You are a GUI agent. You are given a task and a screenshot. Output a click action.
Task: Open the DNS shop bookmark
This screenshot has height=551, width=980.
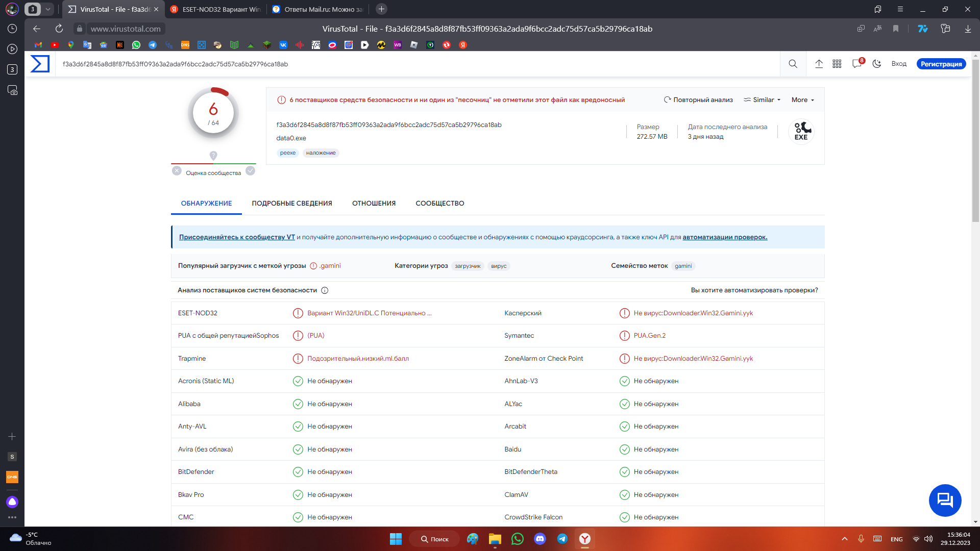click(185, 45)
